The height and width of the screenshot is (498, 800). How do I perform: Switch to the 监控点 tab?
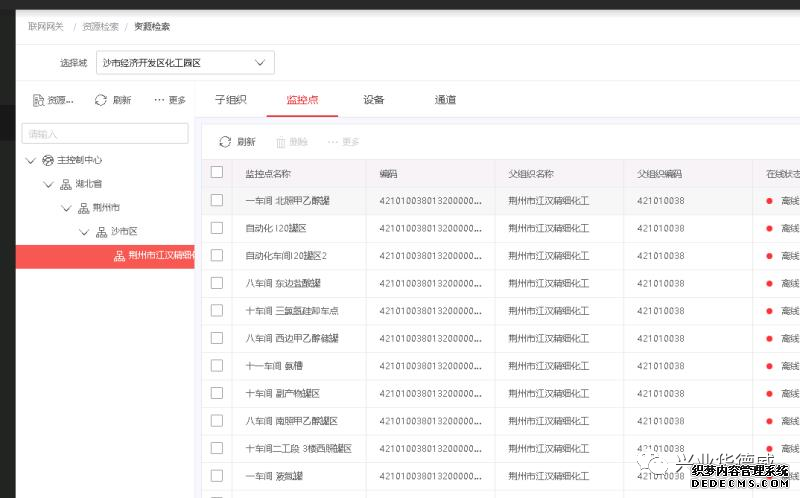[302, 99]
